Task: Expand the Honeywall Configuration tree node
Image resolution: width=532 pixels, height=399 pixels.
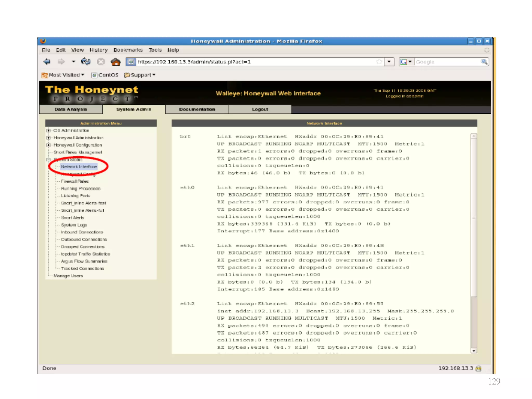Action: [48, 145]
